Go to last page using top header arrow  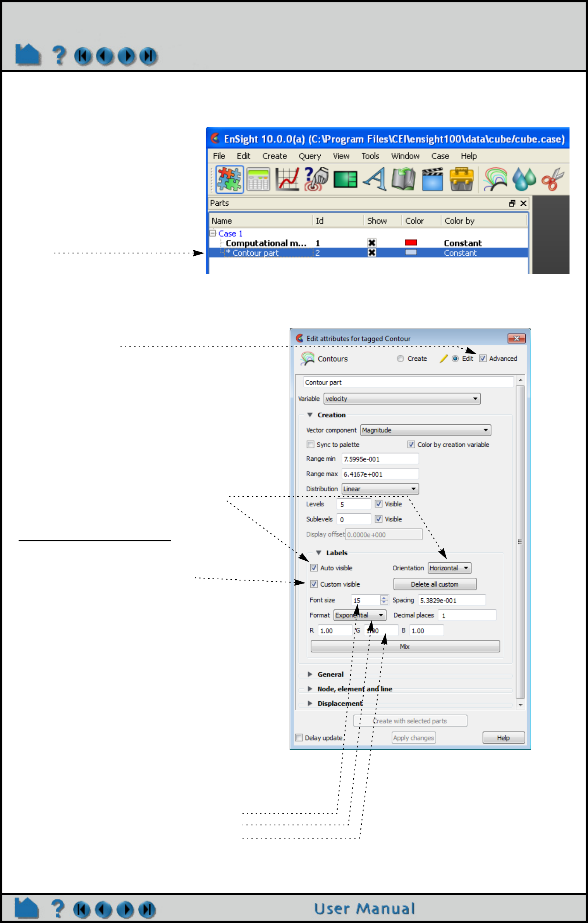[x=148, y=56]
